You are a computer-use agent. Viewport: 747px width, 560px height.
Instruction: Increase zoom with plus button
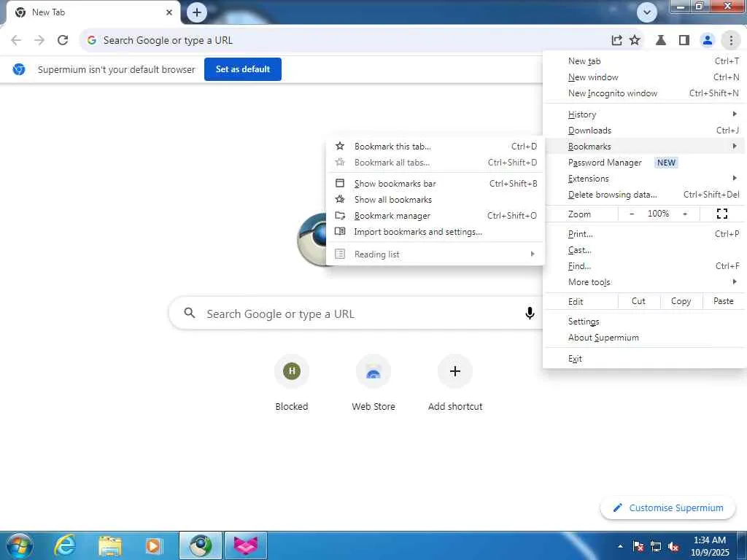pos(685,214)
